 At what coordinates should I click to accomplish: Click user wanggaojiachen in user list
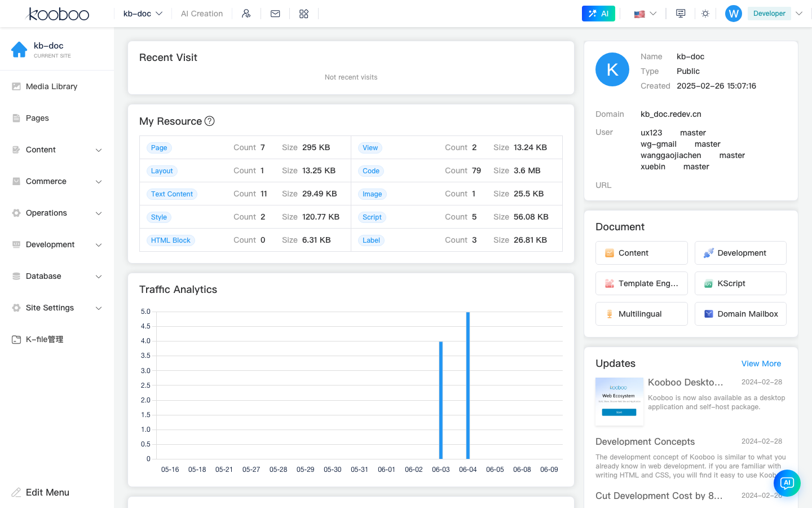pyautogui.click(x=671, y=155)
